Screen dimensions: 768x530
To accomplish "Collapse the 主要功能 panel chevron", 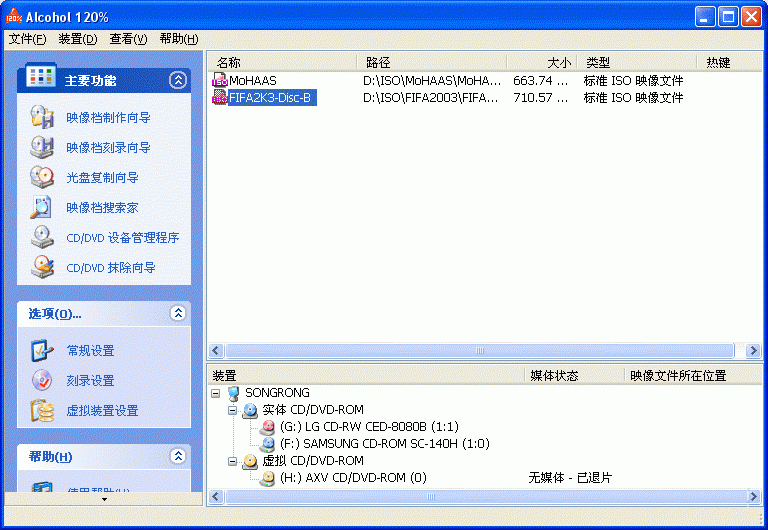I will tap(178, 80).
